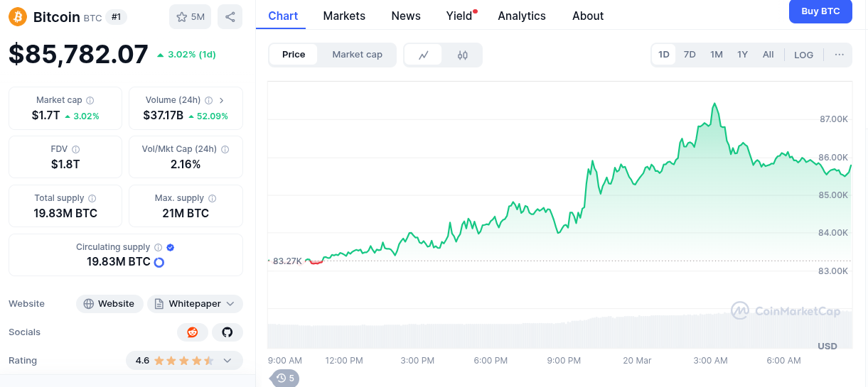This screenshot has height=387, width=868.
Task: Click 52.09% volume change
Action: 208,116
